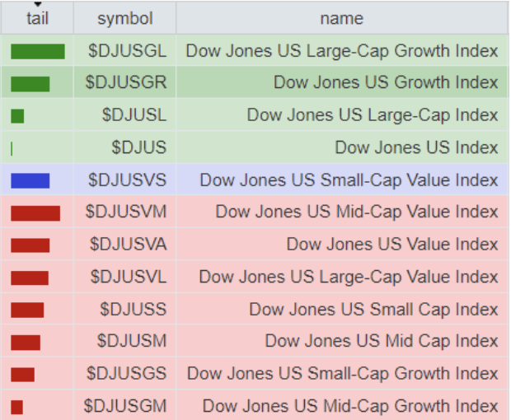
Task: Select the $DJUSVS symbol cell
Action: [x=128, y=180]
